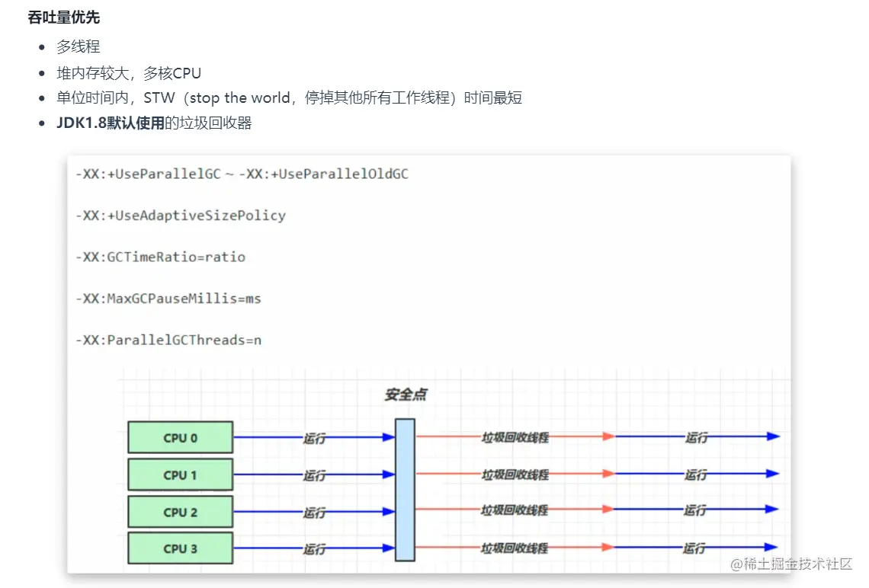Toggle the STW explanation bullet item
This screenshot has width=869, height=588.
pos(288,97)
